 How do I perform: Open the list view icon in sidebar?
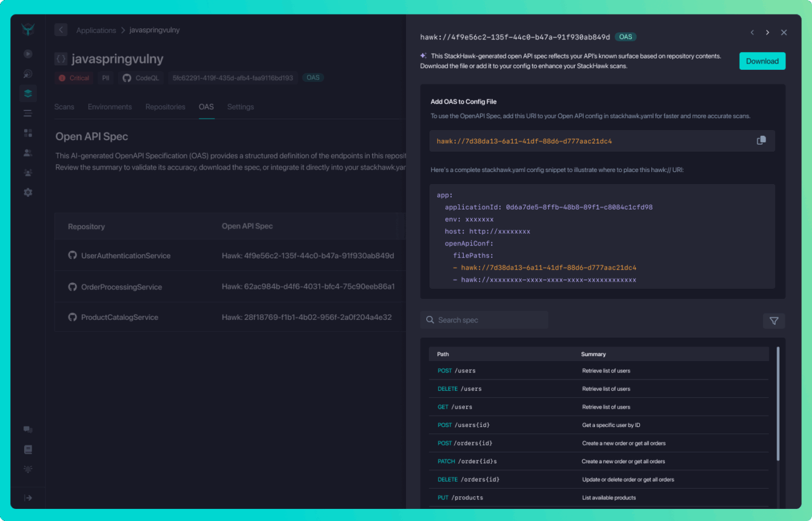(28, 112)
